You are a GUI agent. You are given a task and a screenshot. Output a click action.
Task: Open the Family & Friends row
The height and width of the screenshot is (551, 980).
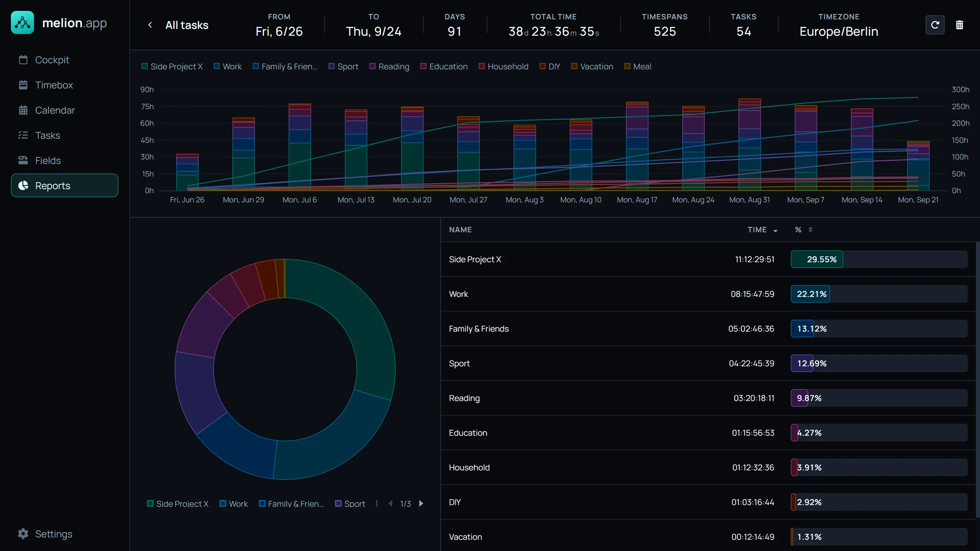click(x=708, y=329)
